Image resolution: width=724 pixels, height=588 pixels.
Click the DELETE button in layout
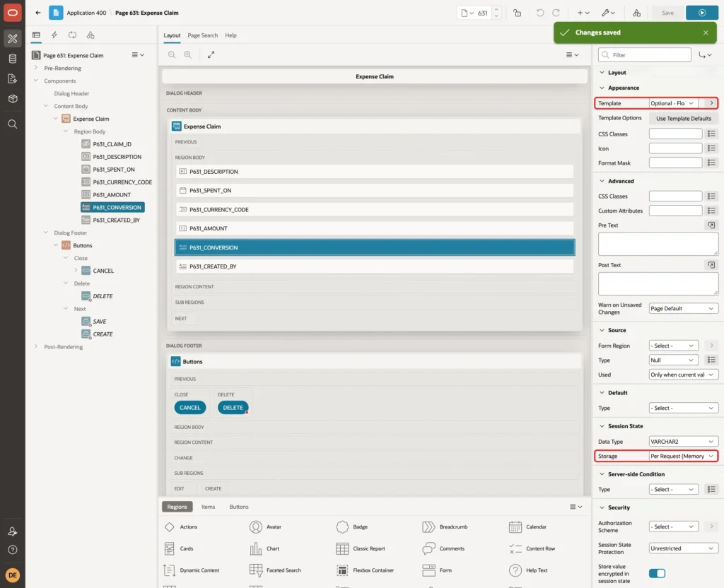pos(233,408)
